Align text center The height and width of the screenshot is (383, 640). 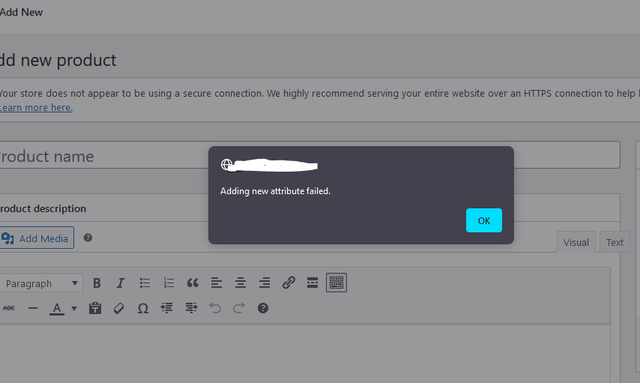coord(240,283)
